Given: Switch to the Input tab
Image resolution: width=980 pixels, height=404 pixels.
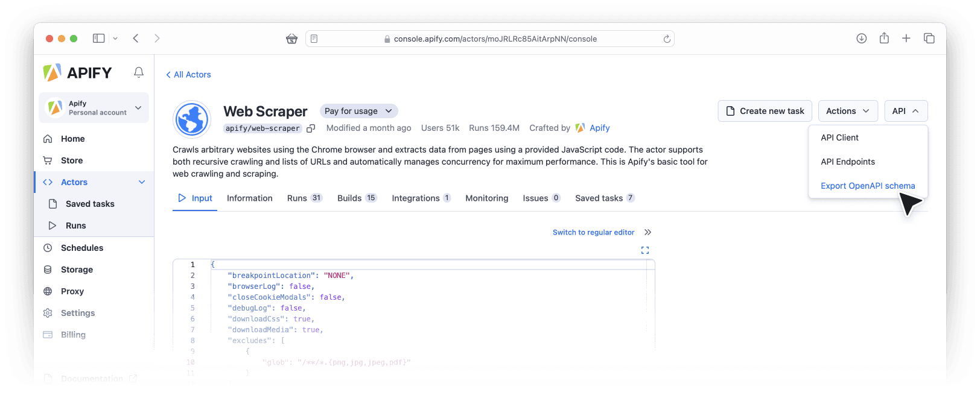Looking at the screenshot, I should pyautogui.click(x=195, y=198).
